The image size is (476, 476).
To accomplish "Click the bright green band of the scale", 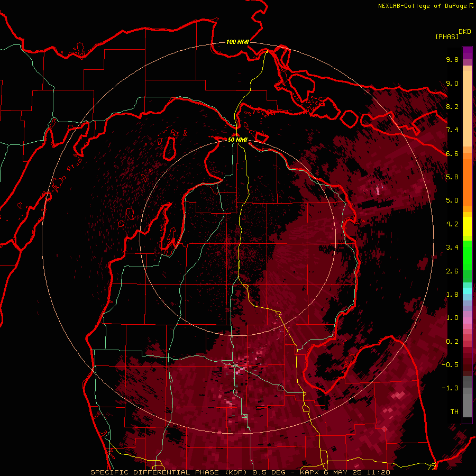I will pyautogui.click(x=467, y=255).
